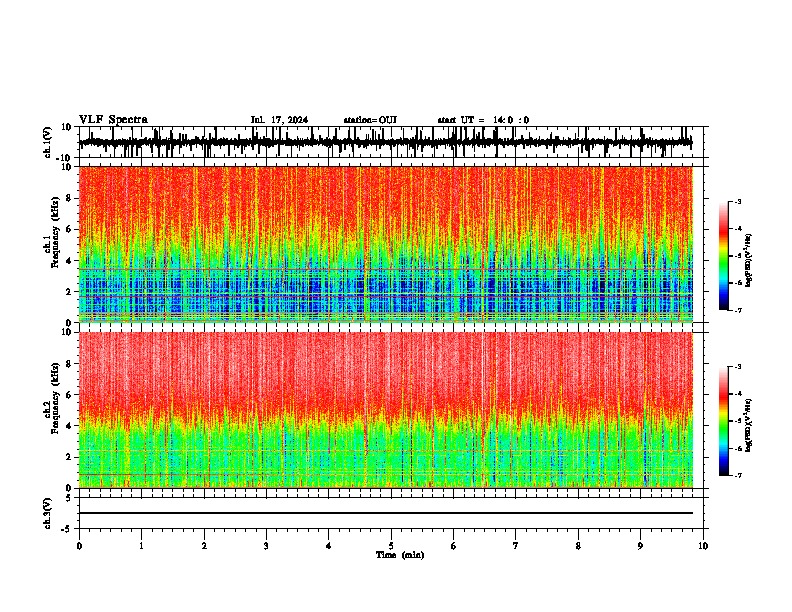
Task: Click the "-7" tick on ch.1 colorbar
Action: (x=737, y=310)
